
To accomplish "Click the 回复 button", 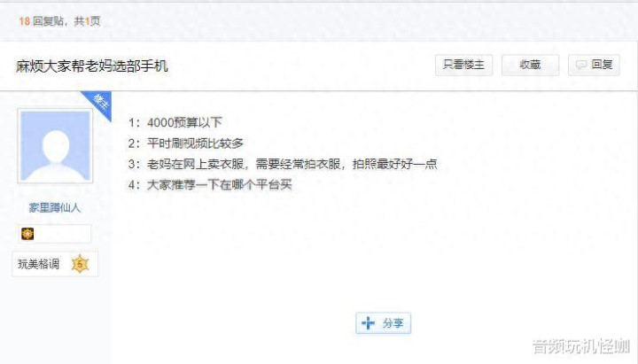I will click(594, 65).
